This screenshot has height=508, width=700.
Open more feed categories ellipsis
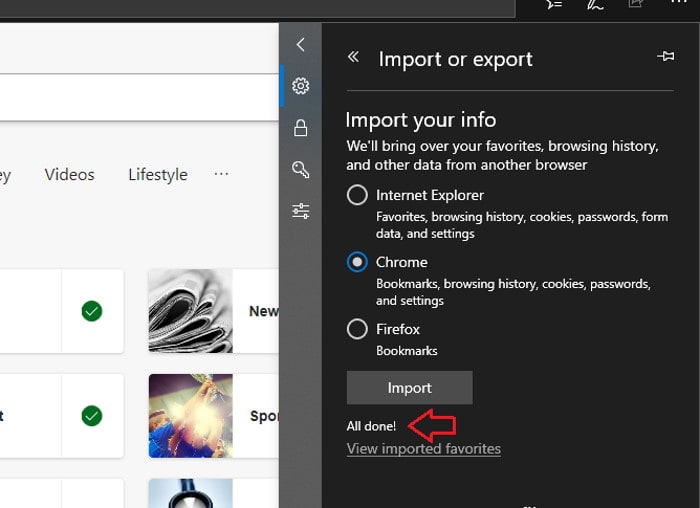tap(221, 174)
